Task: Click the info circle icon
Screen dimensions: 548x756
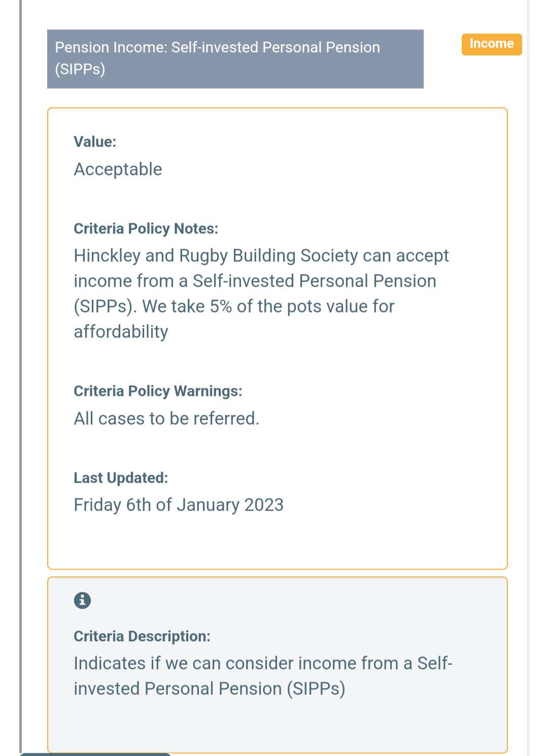Action: [82, 601]
